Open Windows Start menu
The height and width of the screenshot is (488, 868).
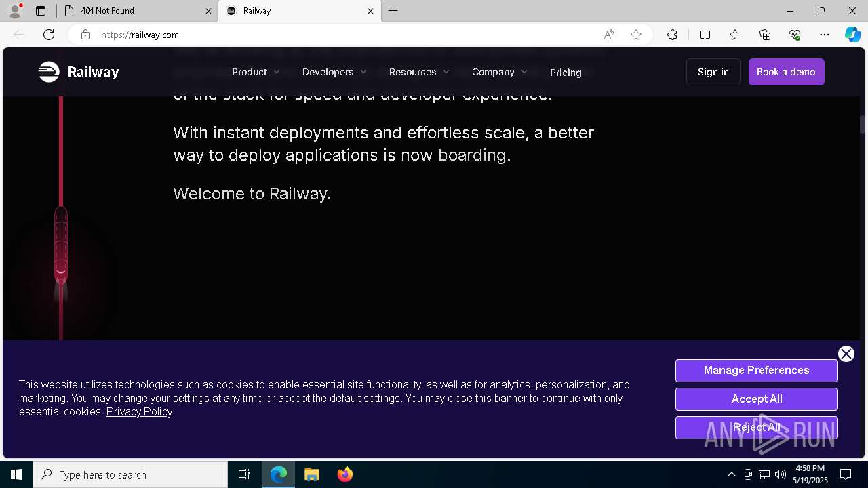point(16,474)
